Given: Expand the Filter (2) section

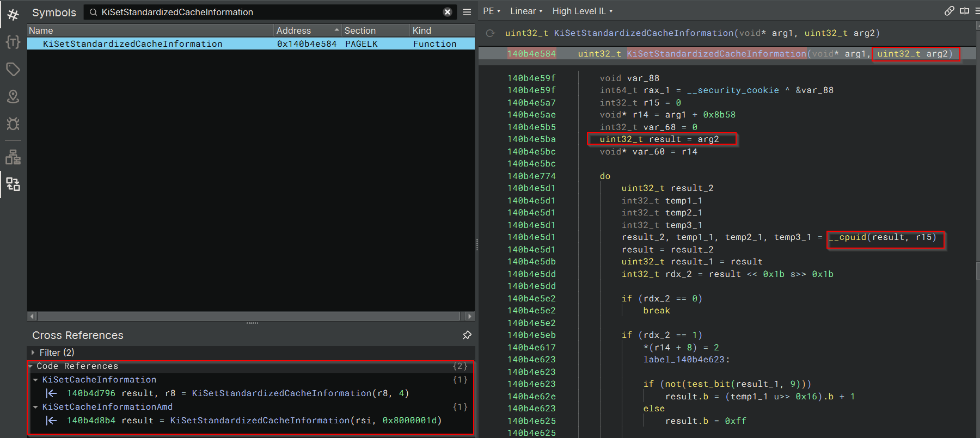Looking at the screenshot, I should click(33, 353).
